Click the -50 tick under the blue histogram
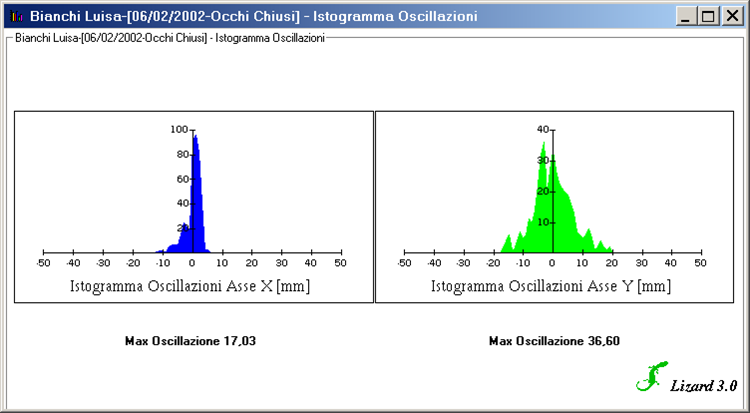The height and width of the screenshot is (413, 750). coord(43,263)
